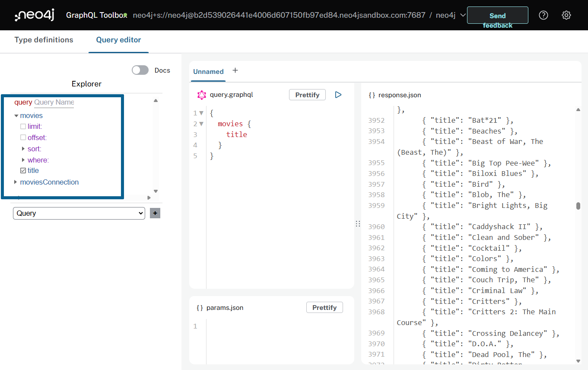Click line number 3960 in response gutter
The width and height of the screenshot is (588, 370).
click(376, 227)
